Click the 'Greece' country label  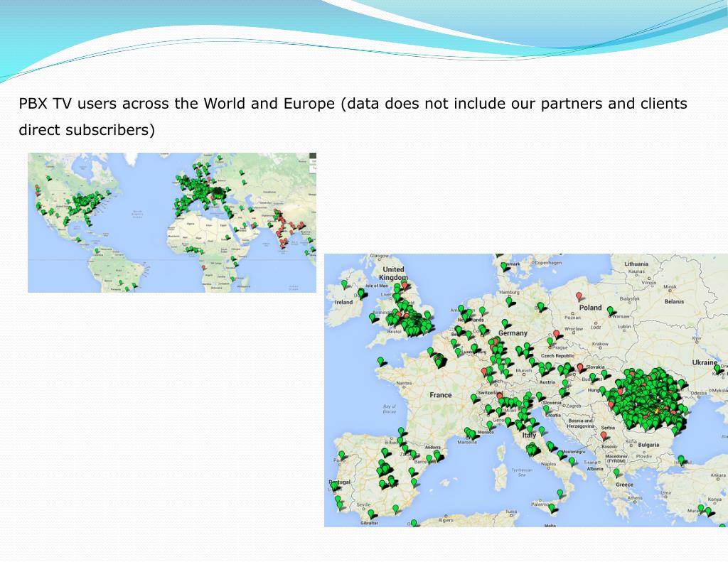[624, 484]
